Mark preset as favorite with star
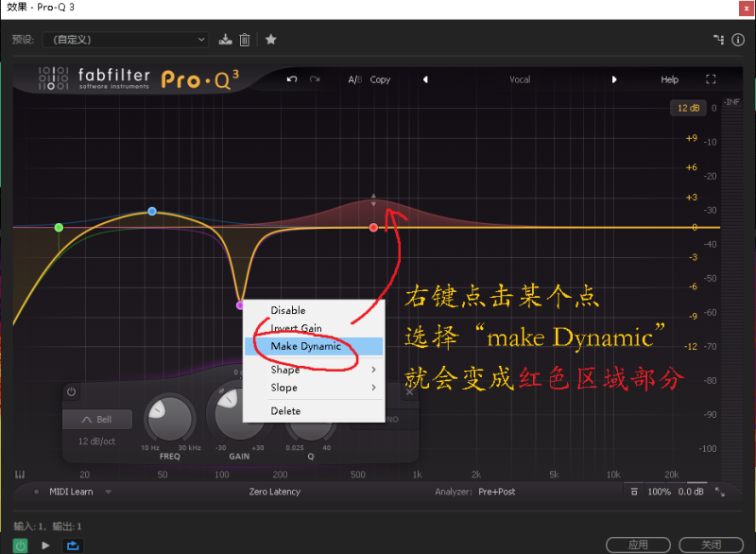This screenshot has height=554, width=756. click(x=271, y=40)
